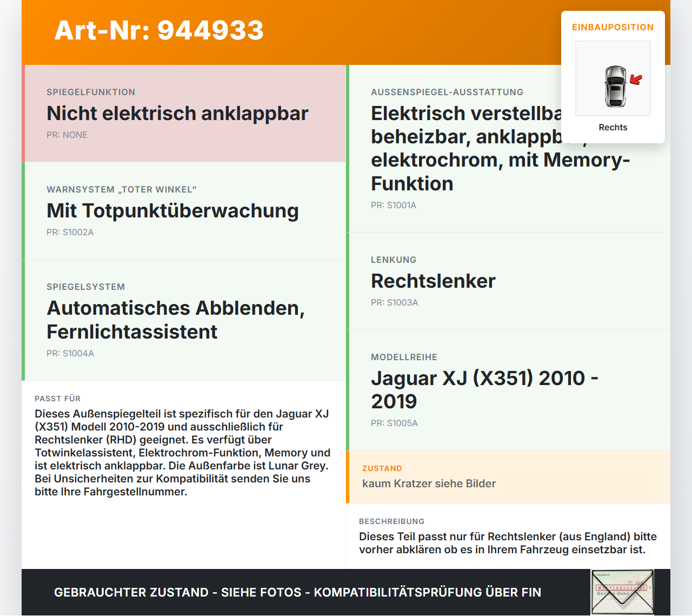The height and width of the screenshot is (616, 692).
Task: Select the text kaum Kratzer siehe Bilder
Action: [x=429, y=483]
